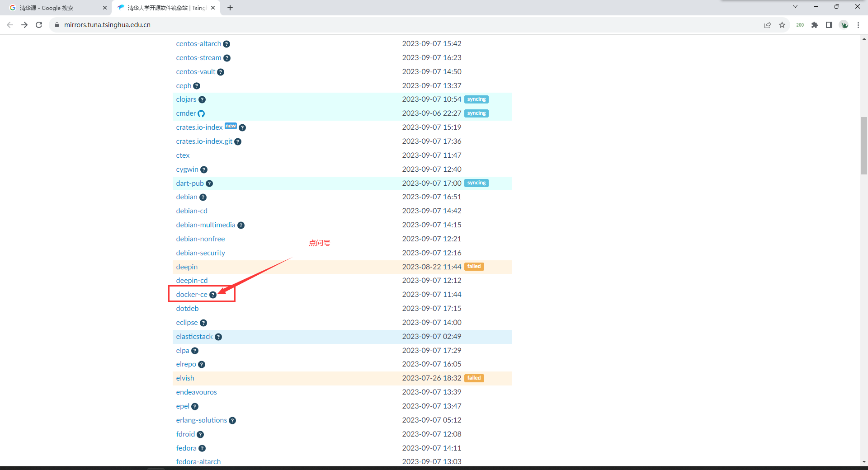Image resolution: width=868 pixels, height=470 pixels.
Task: Open help for crates.io-index.git
Action: coord(238,142)
